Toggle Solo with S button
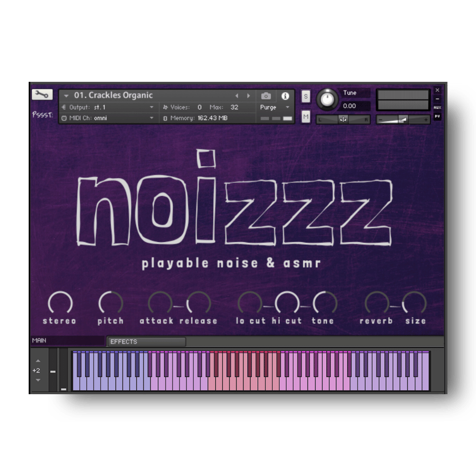Viewport: 476px width, 476px height. (x=306, y=97)
